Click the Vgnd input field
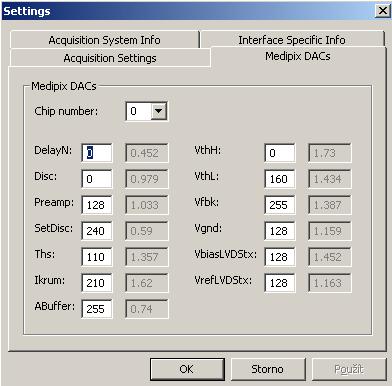392x386 pixels. tap(280, 231)
